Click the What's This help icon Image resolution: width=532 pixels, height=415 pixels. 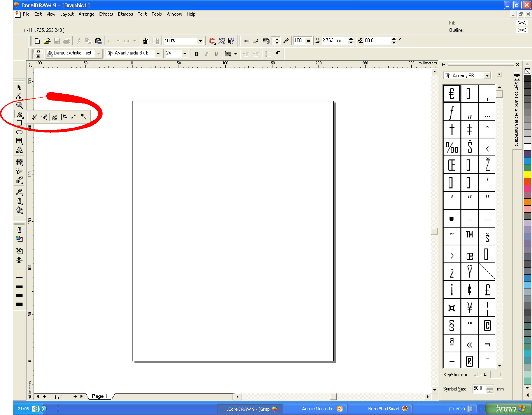(x=231, y=41)
